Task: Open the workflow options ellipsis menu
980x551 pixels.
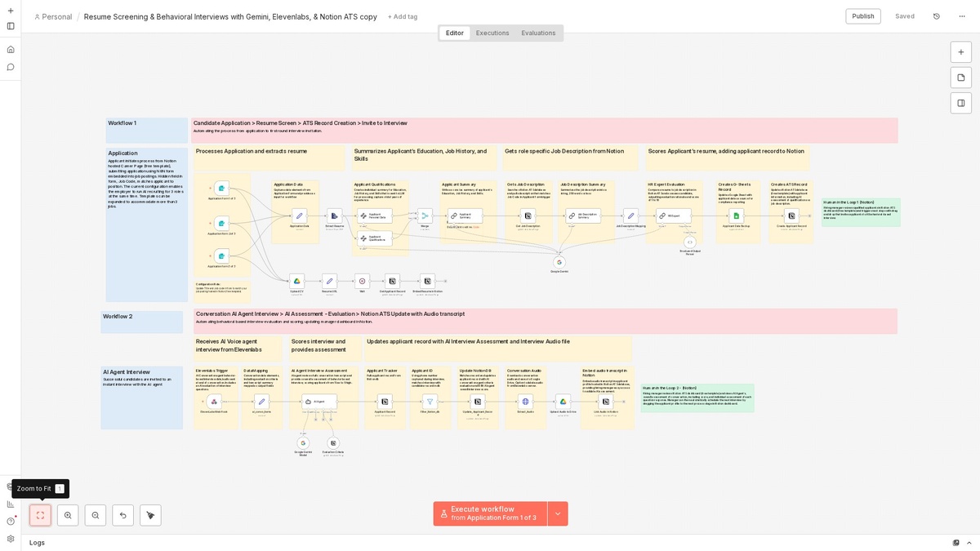Action: coord(962,16)
